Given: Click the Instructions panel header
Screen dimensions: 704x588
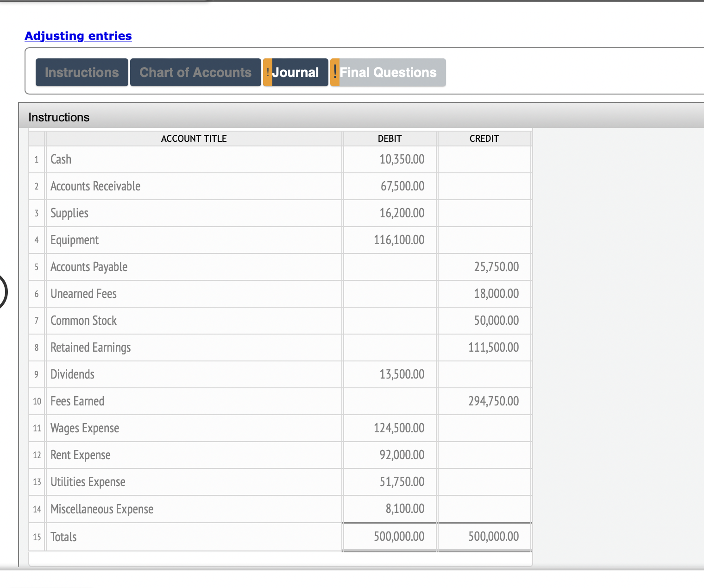Looking at the screenshot, I should pos(58,117).
